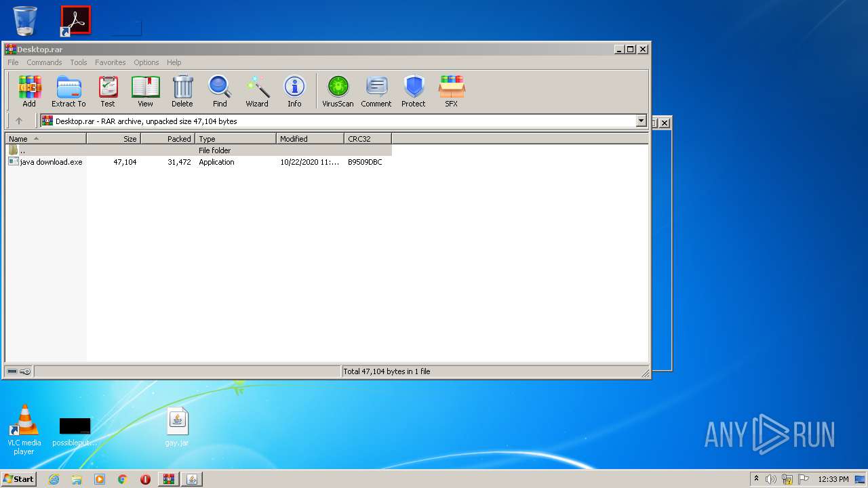This screenshot has width=868, height=488.
Task: Open the Help menu
Action: tap(174, 62)
